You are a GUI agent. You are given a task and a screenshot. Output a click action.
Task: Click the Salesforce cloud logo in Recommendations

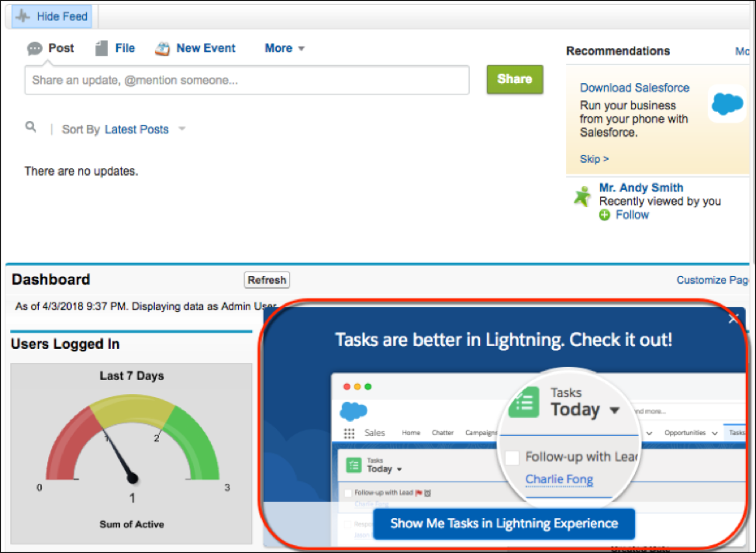point(727,103)
